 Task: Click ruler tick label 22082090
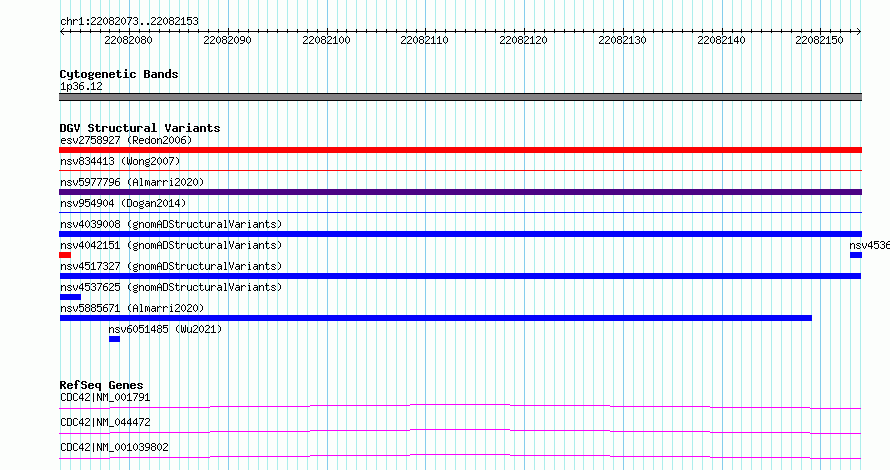pos(227,40)
